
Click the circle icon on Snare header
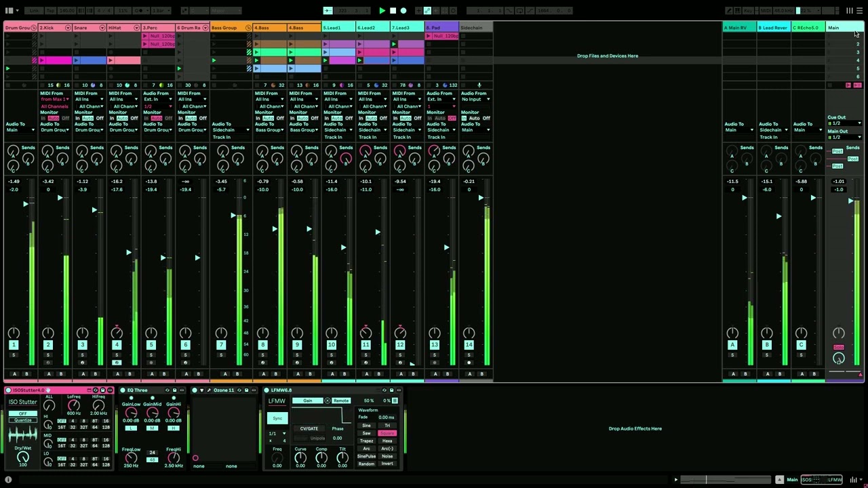(102, 28)
